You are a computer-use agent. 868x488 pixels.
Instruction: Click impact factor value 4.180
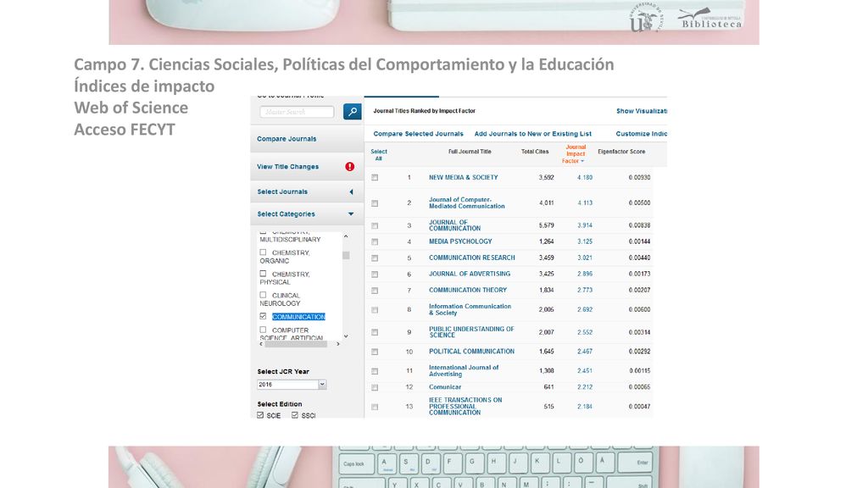[585, 178]
